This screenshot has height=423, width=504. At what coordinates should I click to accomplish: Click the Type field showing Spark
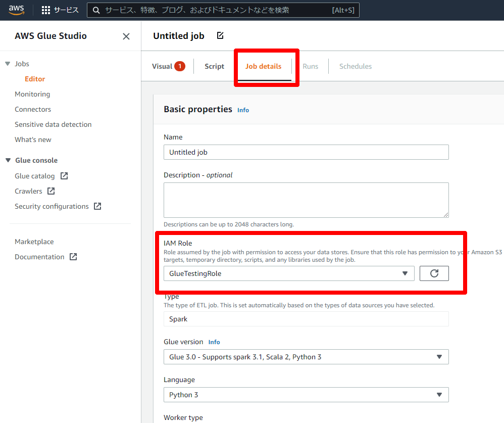coord(306,319)
